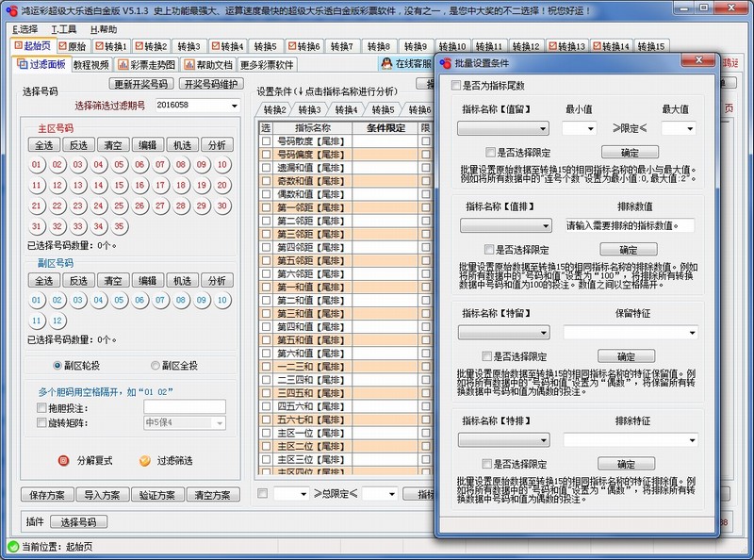Click the 更多彩票软件 icon

point(266,64)
